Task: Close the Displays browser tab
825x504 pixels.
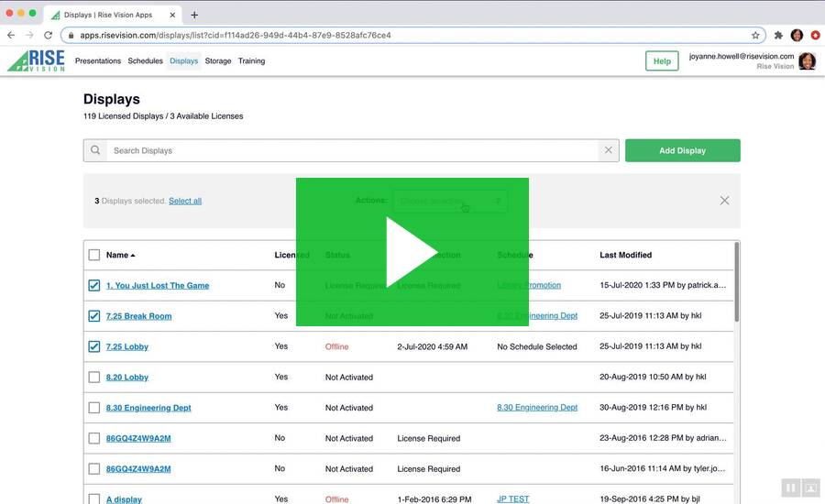Action: 172,15
